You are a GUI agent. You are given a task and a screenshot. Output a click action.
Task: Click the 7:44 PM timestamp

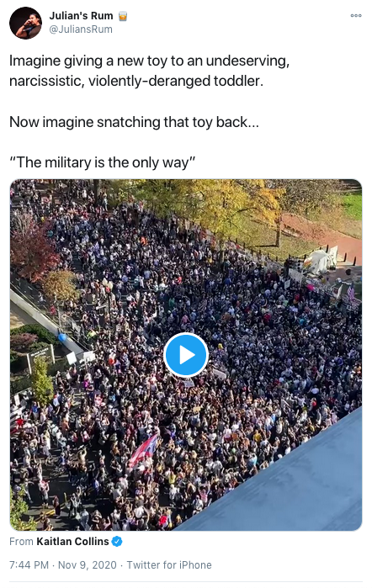[29, 564]
